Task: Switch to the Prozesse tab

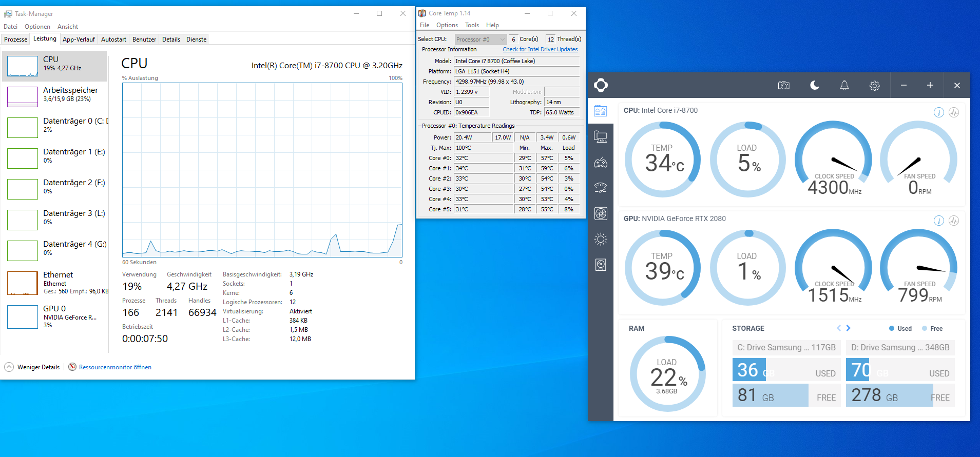Action: pyautogui.click(x=16, y=39)
